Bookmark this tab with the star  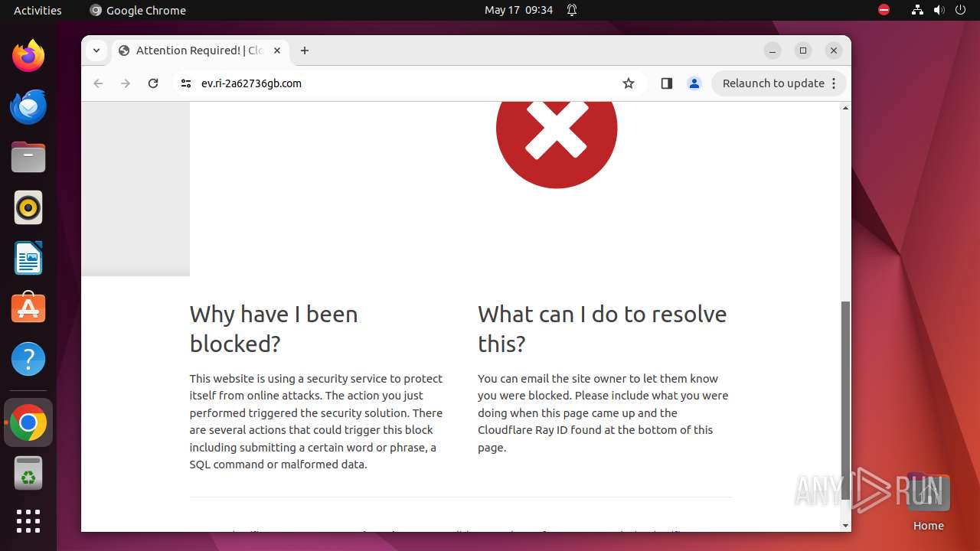[x=629, y=83]
